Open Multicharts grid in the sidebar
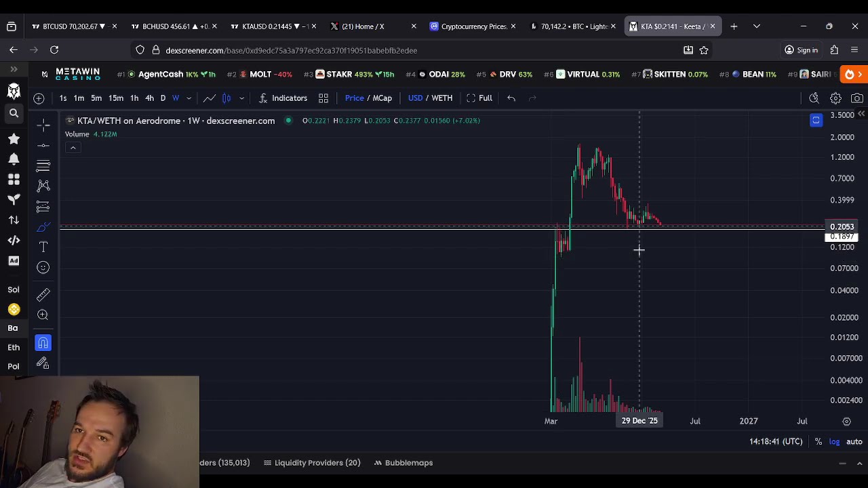Screen dimensions: 868x488 [x=14, y=179]
